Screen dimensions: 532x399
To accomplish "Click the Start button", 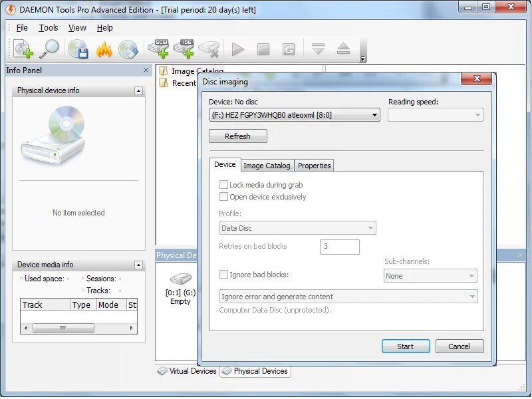I will tap(406, 346).
